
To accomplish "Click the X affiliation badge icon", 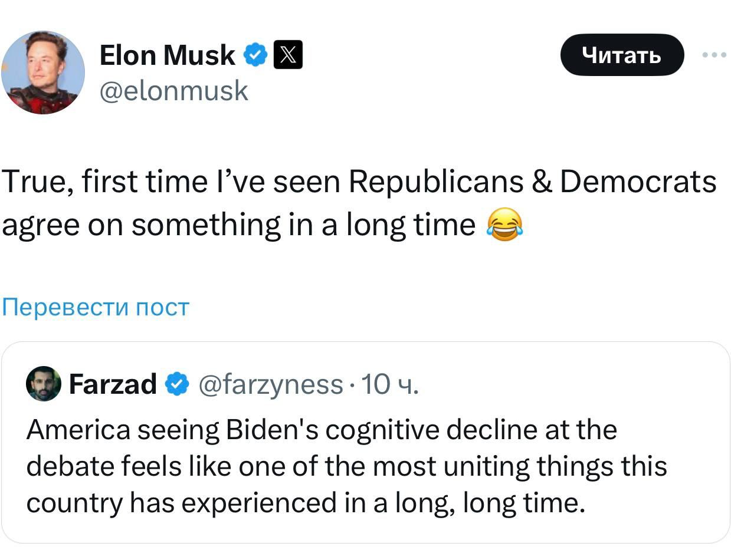I will coord(288,56).
